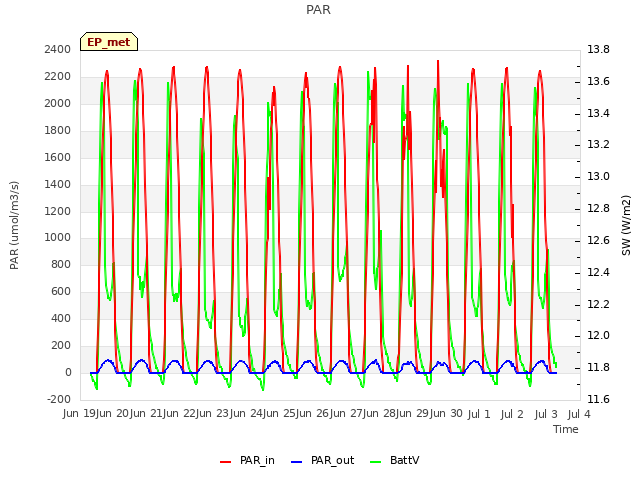Click the 0 left axis value
Image resolution: width=640 pixels, height=480 pixels.
pyautogui.click(x=68, y=372)
